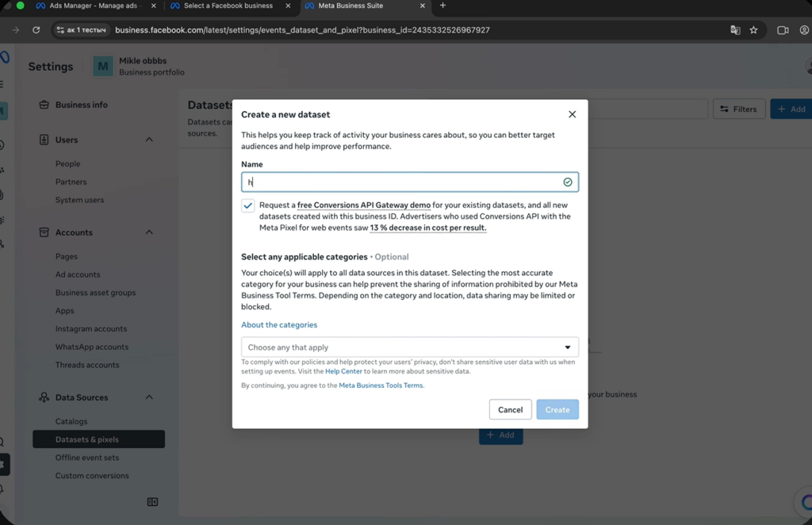The image size is (812, 525).
Task: Open the free Conversions API Gateway demo link
Action: pos(363,205)
